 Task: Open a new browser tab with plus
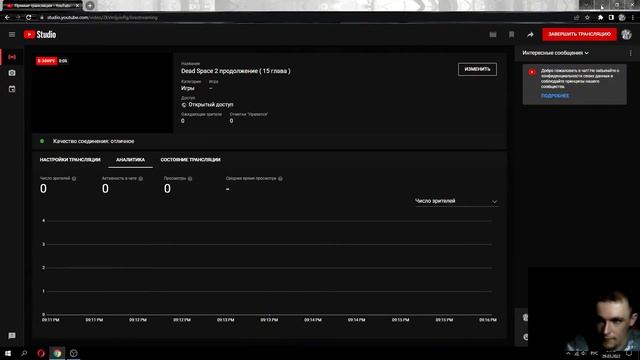click(x=90, y=6)
